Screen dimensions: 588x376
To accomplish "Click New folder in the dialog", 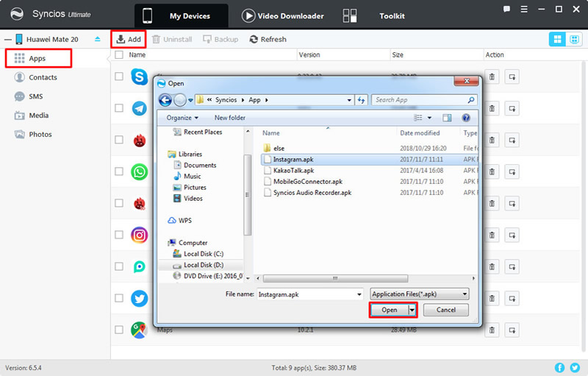I will [x=230, y=118].
